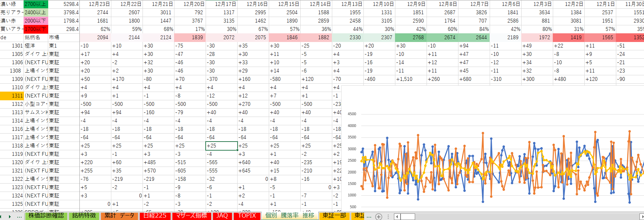Click the tab bar resize handle dots
644x220 pixels.
[388, 217]
